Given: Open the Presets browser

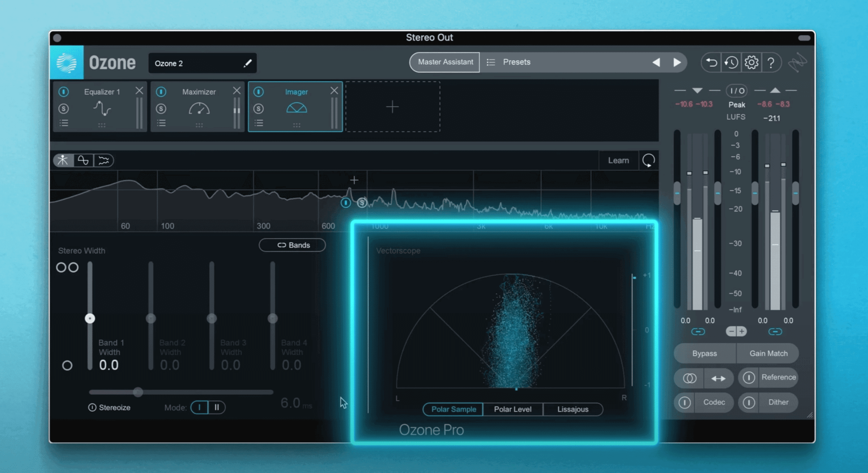Looking at the screenshot, I should (516, 62).
